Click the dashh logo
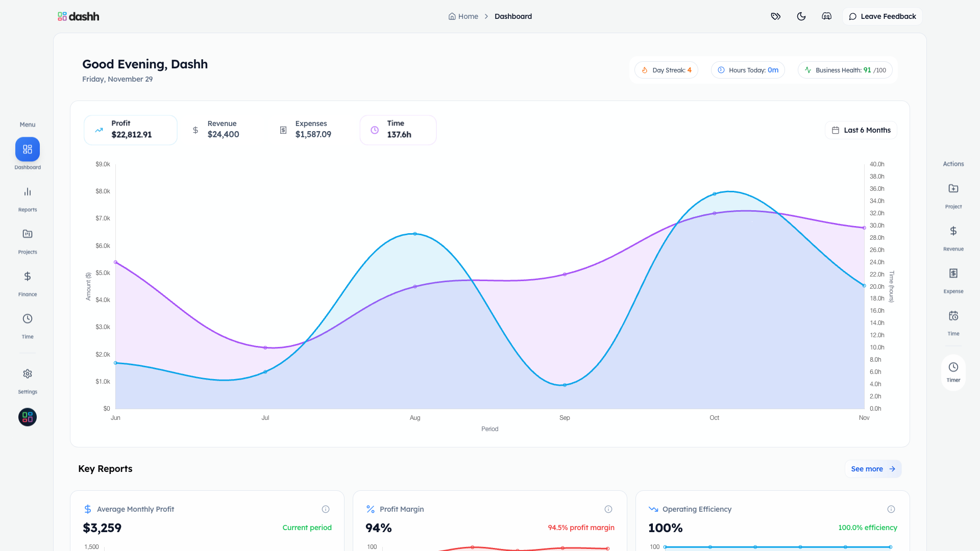The height and width of the screenshot is (551, 980). 79,16
